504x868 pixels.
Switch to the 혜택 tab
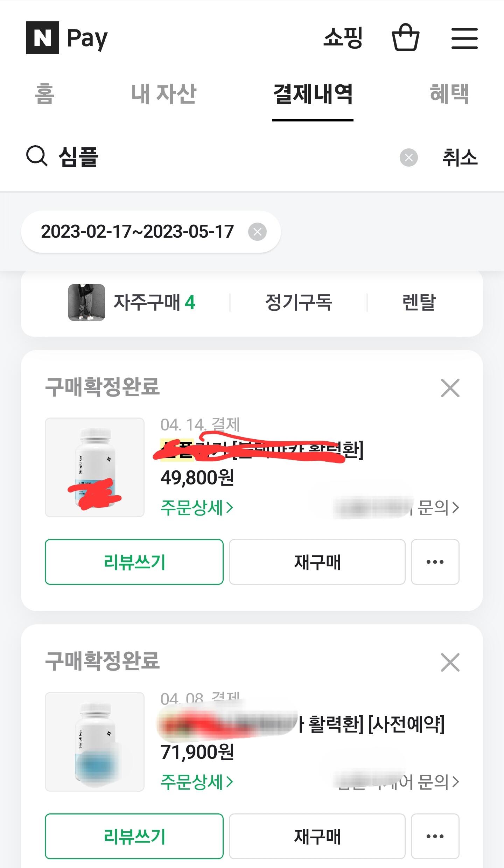click(449, 94)
